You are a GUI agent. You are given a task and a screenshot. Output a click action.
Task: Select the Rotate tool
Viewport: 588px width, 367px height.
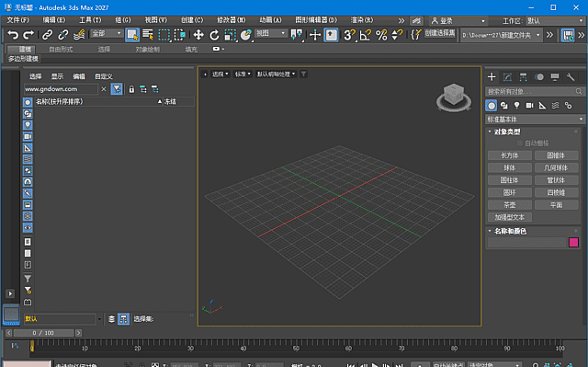214,35
